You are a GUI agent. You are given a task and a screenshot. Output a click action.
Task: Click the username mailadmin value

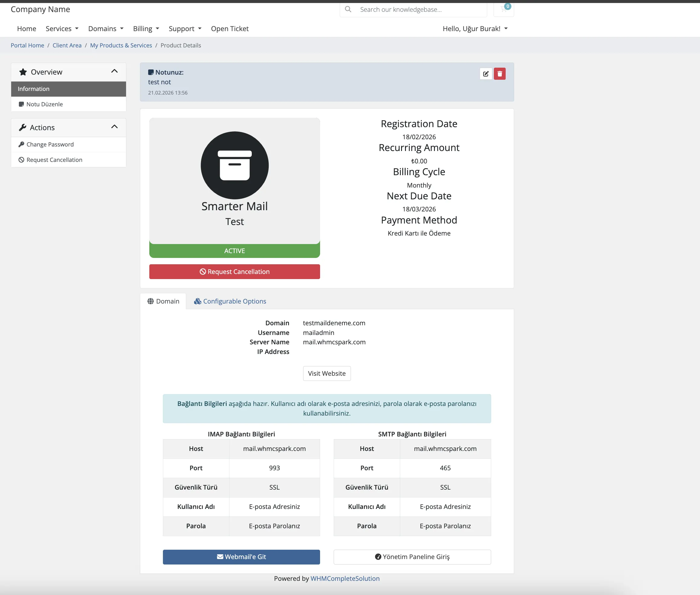tap(319, 333)
